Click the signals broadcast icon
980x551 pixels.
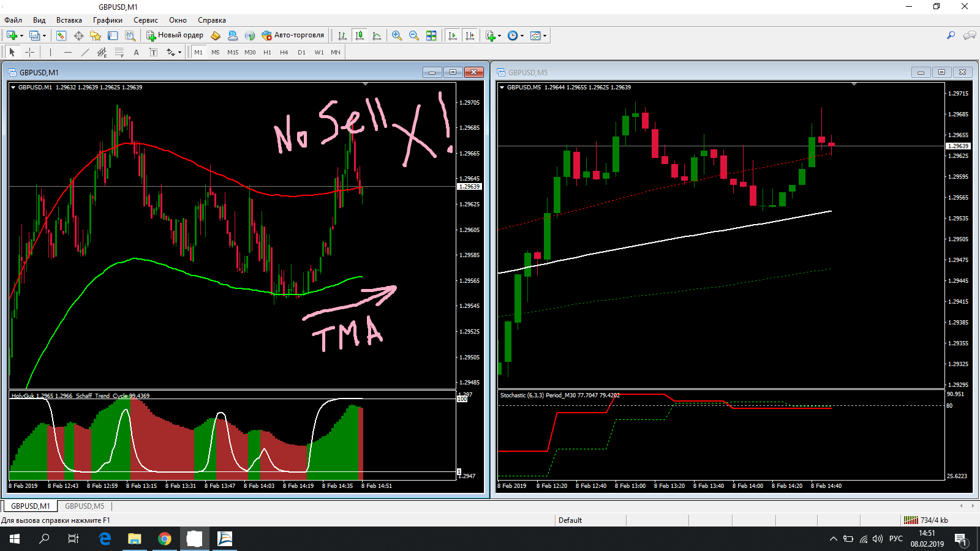coord(250,36)
